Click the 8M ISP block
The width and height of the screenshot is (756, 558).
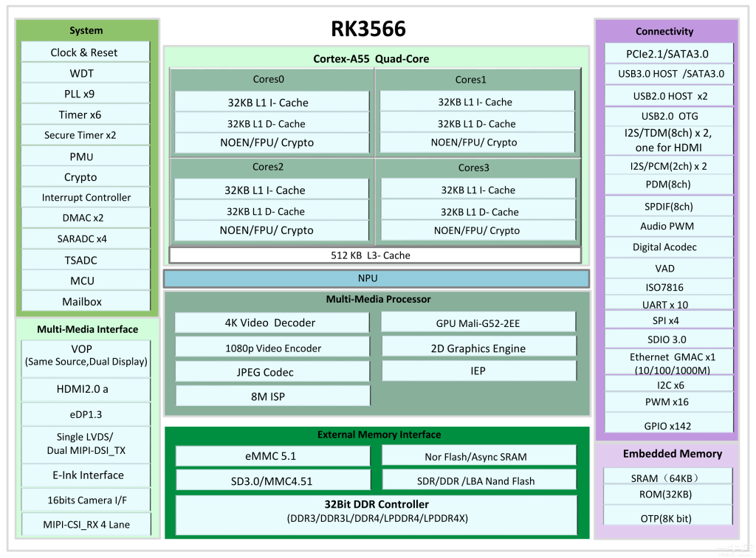coord(272,396)
